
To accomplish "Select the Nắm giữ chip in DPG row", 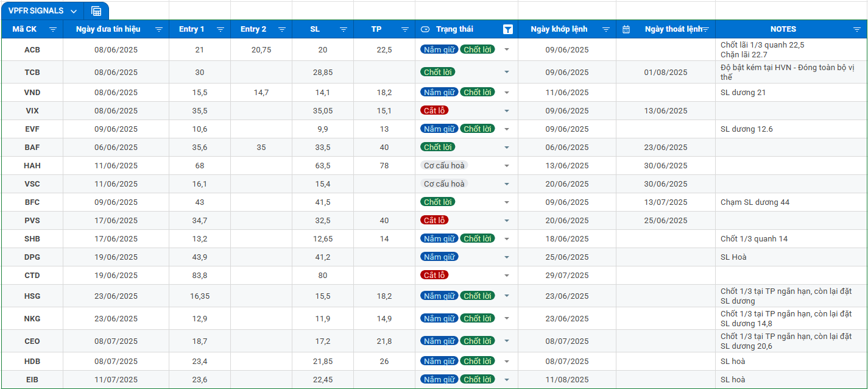I will click(x=439, y=257).
